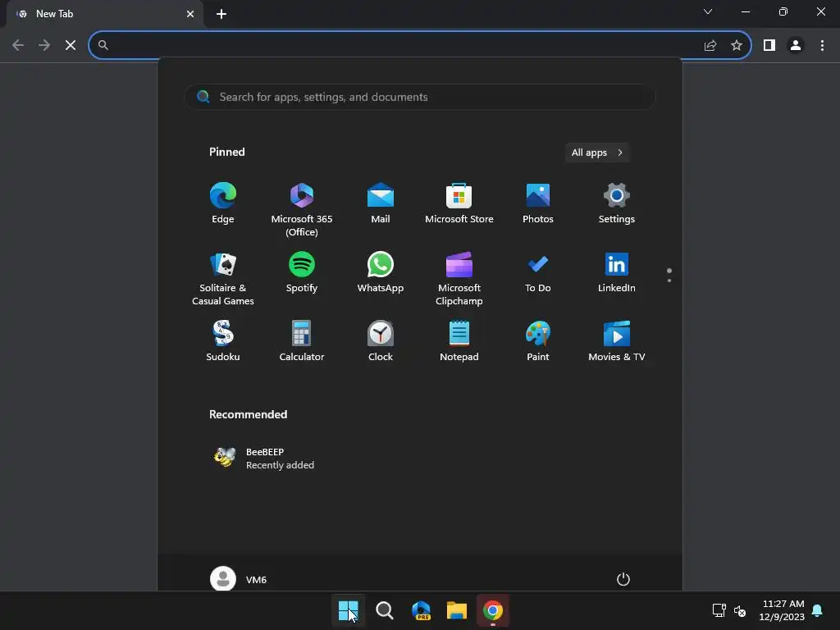Share this page from the address bar

pyautogui.click(x=710, y=45)
